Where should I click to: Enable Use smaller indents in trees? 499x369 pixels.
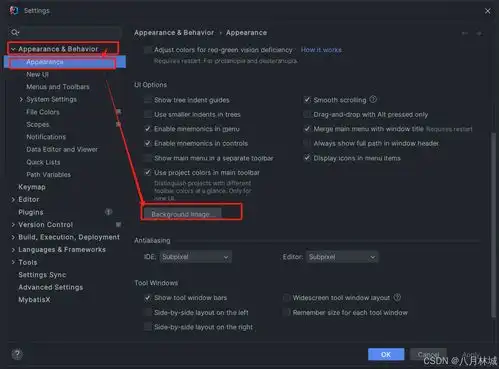(x=148, y=114)
